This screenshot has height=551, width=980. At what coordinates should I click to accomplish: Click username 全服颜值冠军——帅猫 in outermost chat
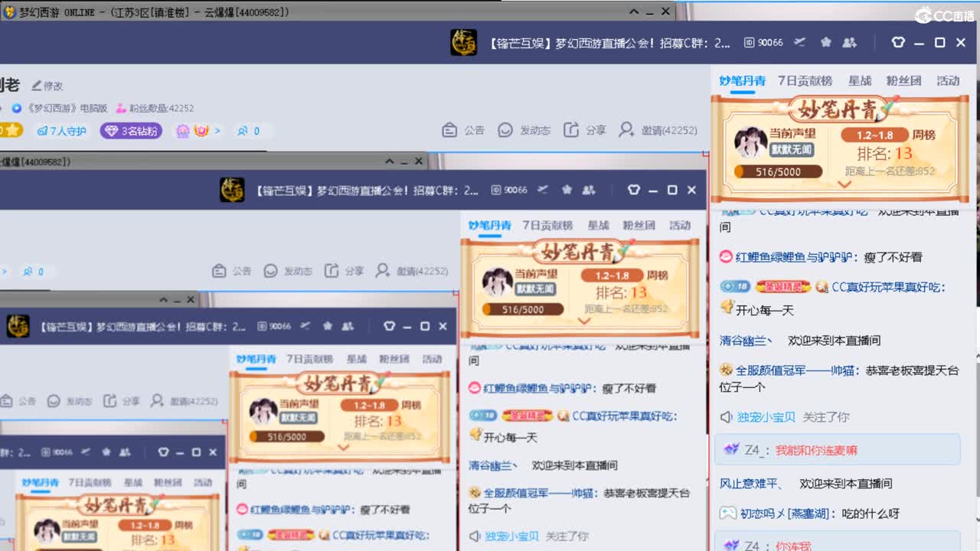pyautogui.click(x=796, y=370)
